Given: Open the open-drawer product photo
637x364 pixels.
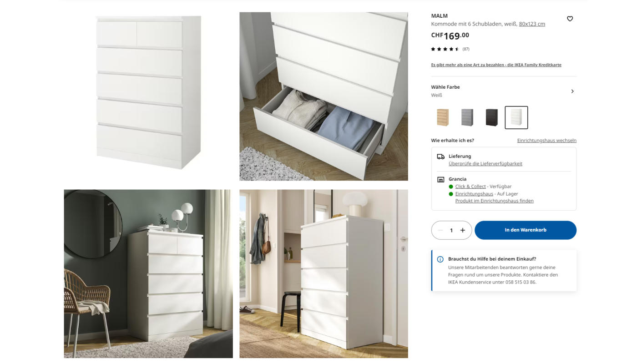Looking at the screenshot, I should tap(324, 96).
